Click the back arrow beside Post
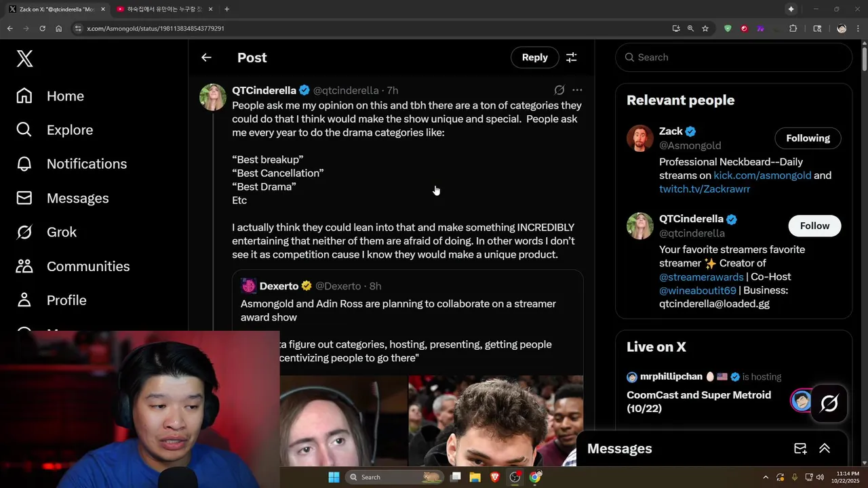Image resolution: width=868 pixels, height=488 pixels. 206,58
